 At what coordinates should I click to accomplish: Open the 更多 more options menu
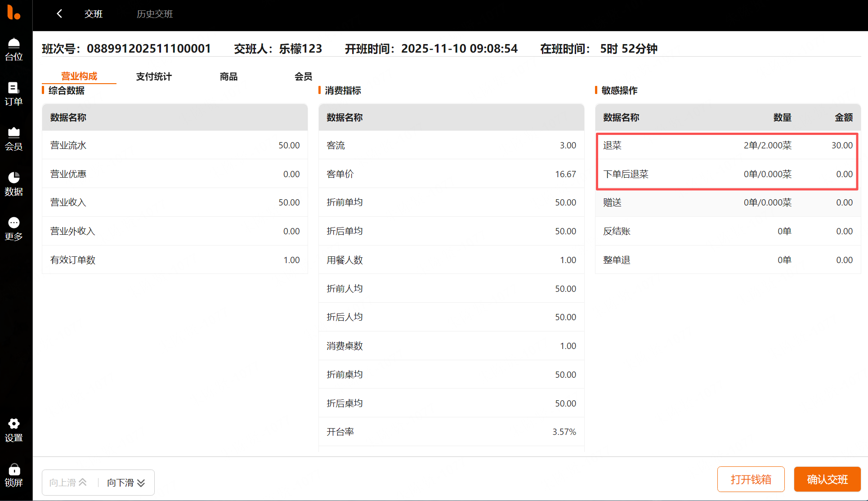(14, 228)
